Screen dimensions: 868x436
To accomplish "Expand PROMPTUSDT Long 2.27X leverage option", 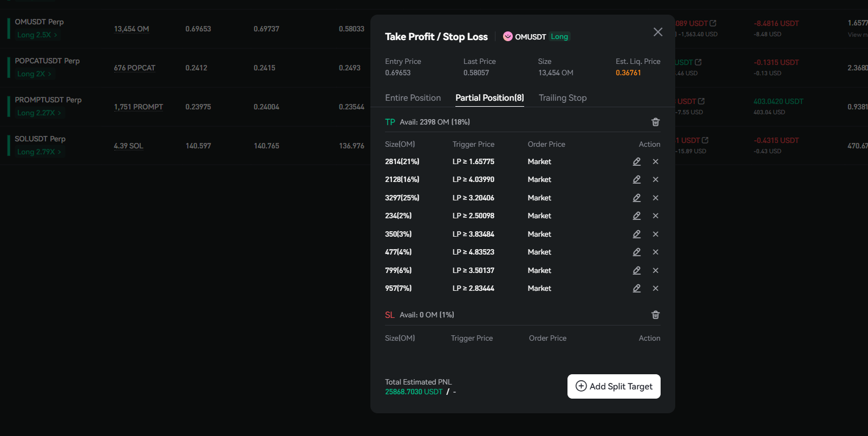I will click(39, 113).
